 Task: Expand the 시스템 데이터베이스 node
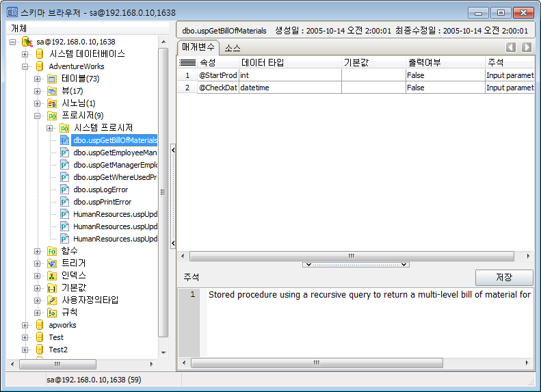pos(25,54)
